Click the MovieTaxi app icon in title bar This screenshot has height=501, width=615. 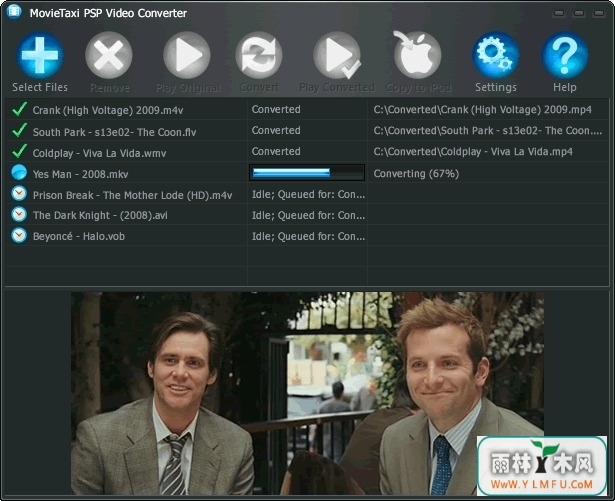coord(14,12)
